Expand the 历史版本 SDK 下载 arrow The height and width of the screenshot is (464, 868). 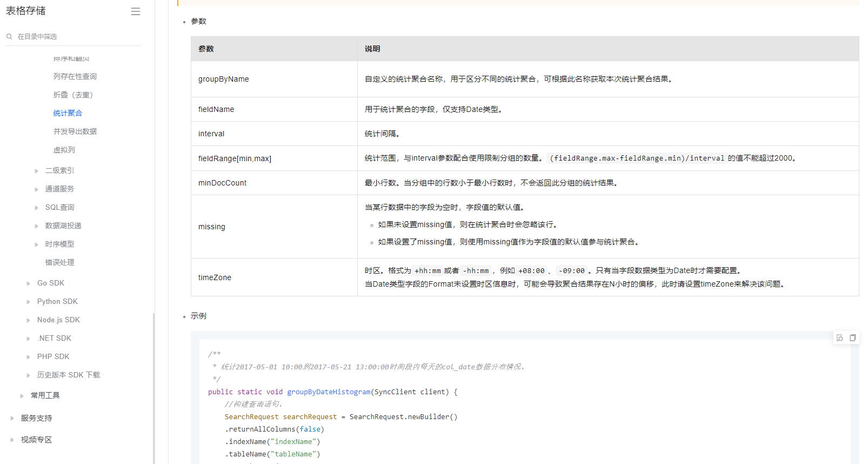tap(29, 375)
